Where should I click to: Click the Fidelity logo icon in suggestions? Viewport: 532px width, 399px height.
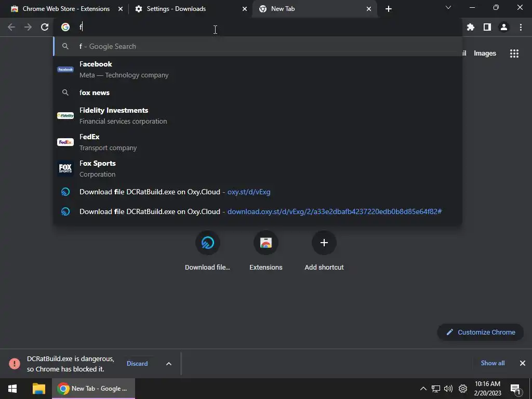tap(65, 116)
